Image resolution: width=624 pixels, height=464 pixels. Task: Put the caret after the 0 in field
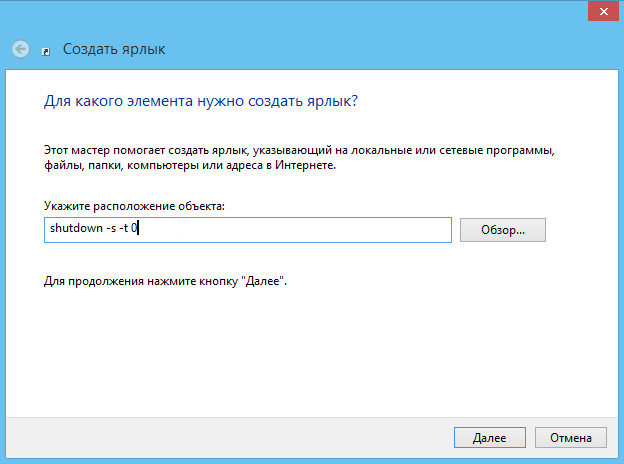(x=137, y=228)
